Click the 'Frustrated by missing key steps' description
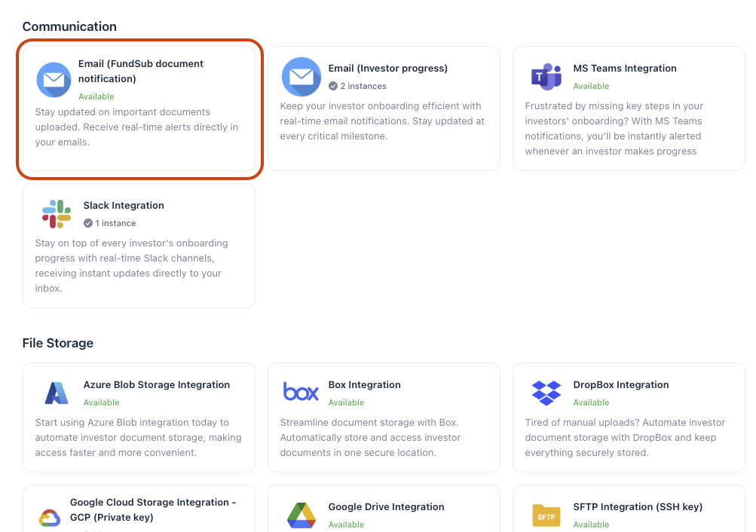756x532 pixels. [x=614, y=129]
